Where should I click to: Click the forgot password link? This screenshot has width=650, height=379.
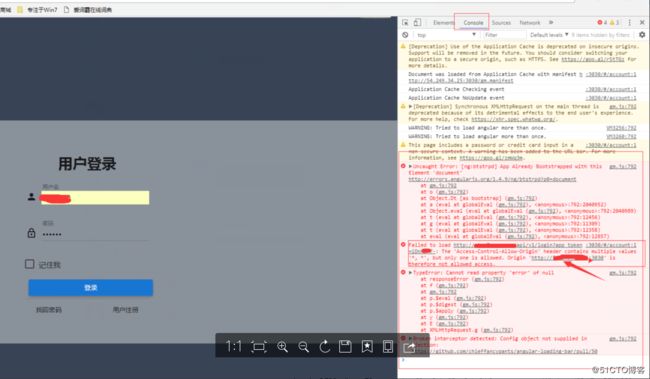[49, 310]
